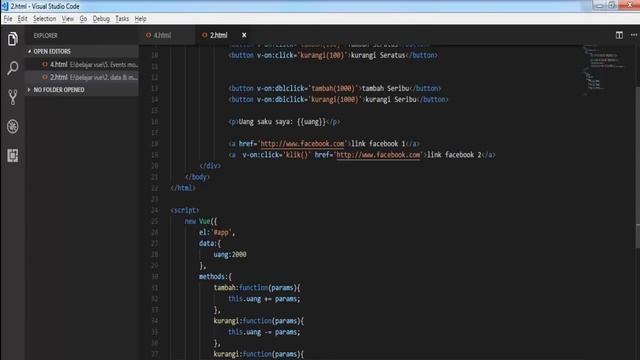
Task: Click the 'methods:{' line
Action: 215,276
